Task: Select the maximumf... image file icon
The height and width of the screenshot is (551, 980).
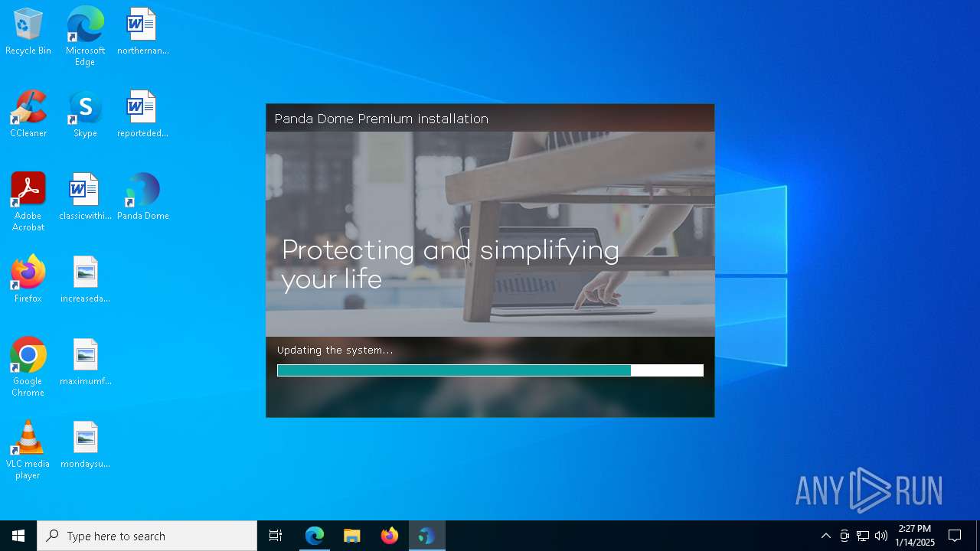Action: click(85, 363)
